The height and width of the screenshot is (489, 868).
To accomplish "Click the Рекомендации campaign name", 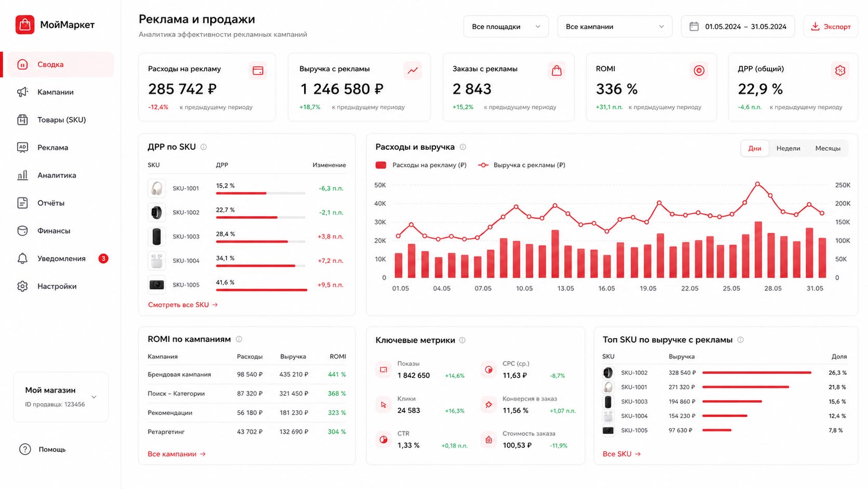I will tap(170, 413).
